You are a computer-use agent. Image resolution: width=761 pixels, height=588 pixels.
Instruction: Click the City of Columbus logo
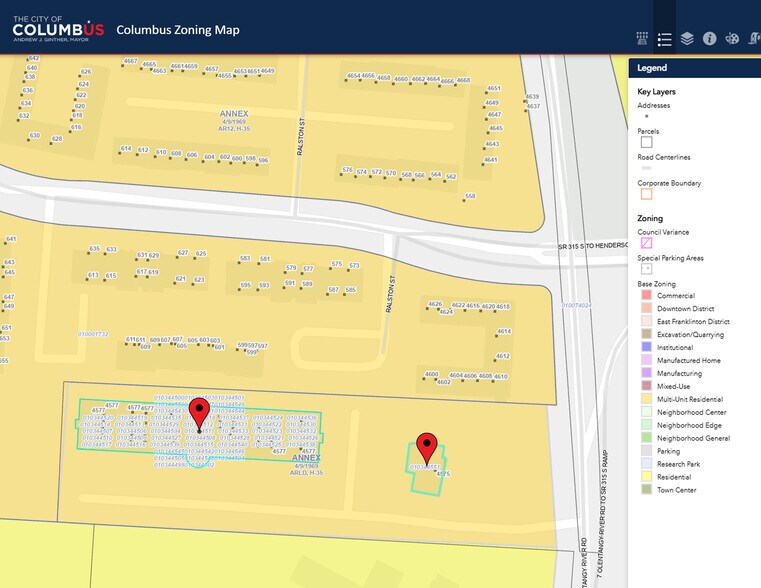coord(58,29)
